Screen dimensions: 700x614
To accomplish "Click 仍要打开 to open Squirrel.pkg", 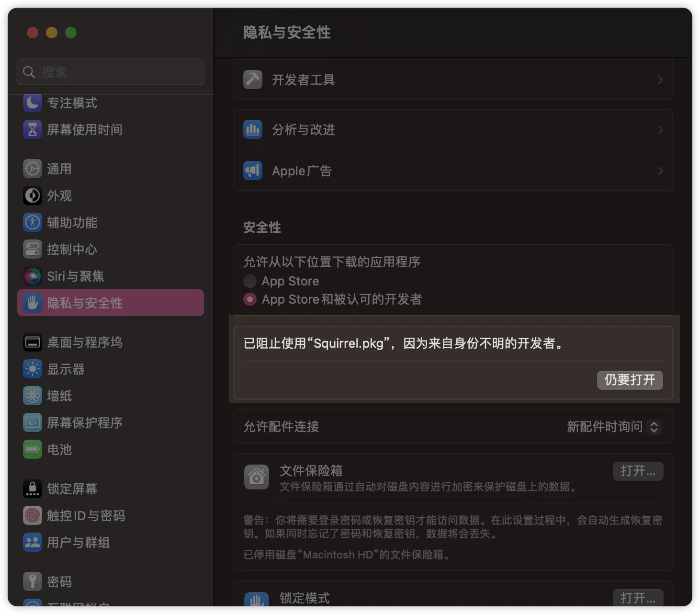I will 630,380.
